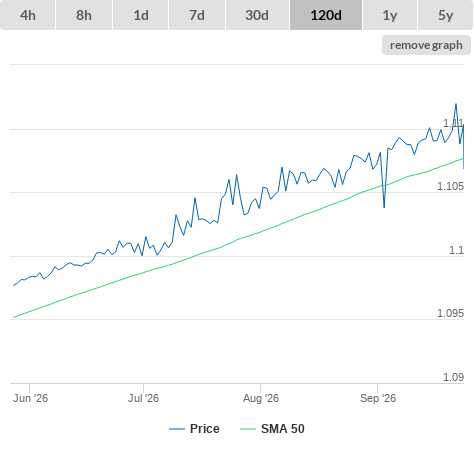Show the 30d chart range

257,15
